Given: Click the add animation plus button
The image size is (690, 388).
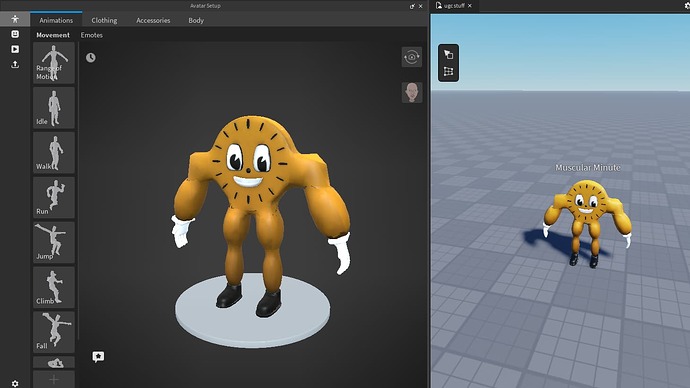Looking at the screenshot, I should tap(54, 379).
